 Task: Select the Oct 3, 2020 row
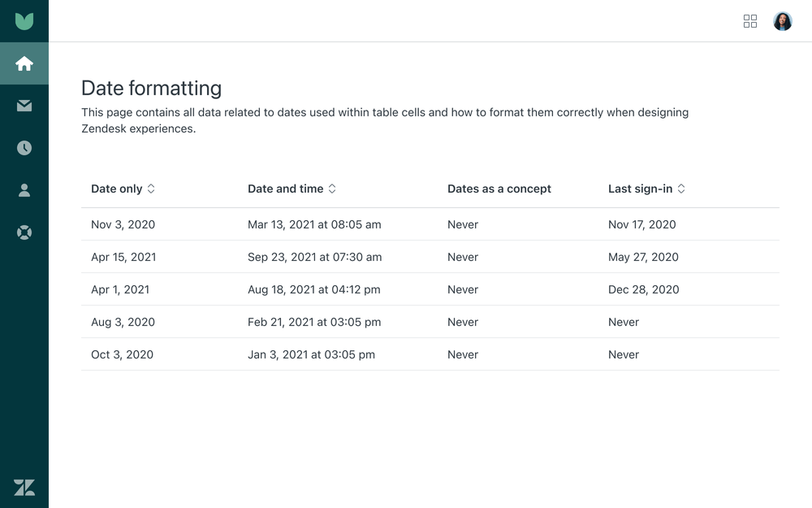point(122,354)
